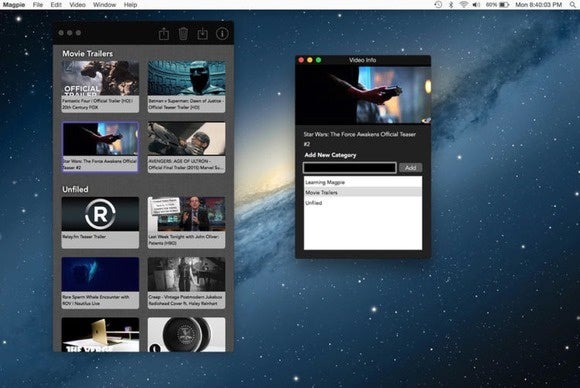Viewport: 580px width, 388px height.
Task: Open the Edit menu
Action: [x=56, y=5]
